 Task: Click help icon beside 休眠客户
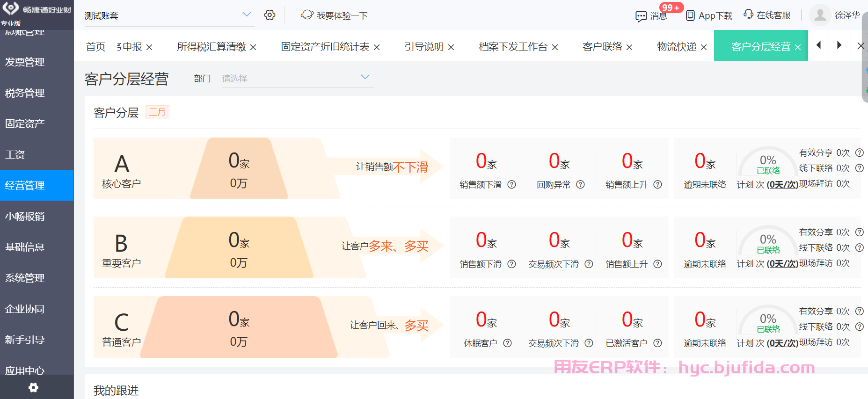pos(507,343)
